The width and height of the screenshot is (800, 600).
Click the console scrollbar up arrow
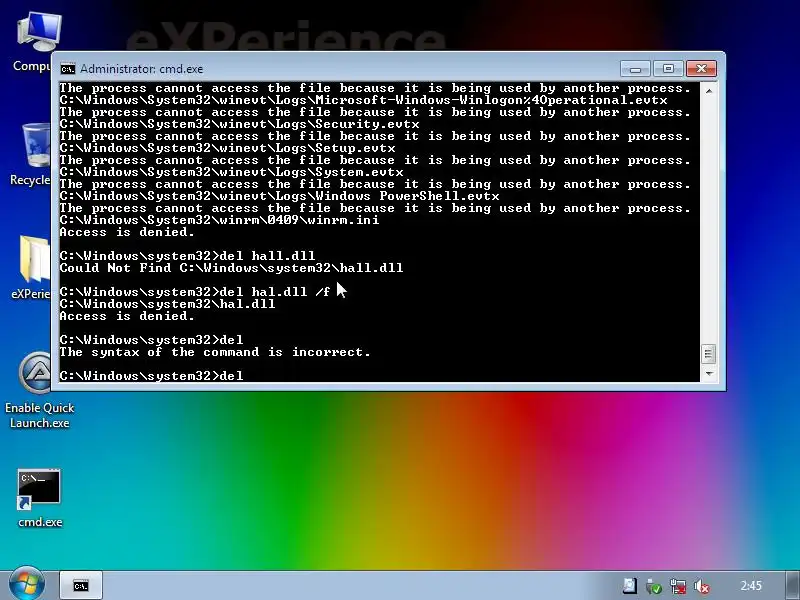tap(708, 91)
